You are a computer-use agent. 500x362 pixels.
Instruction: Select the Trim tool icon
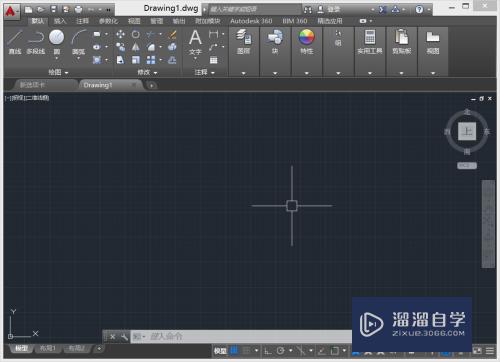151,34
